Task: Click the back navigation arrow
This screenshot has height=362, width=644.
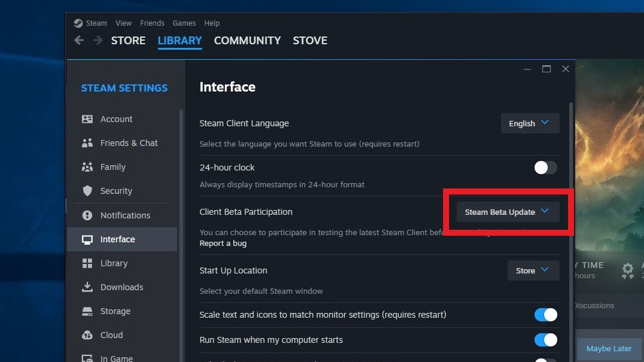Action: [x=79, y=40]
